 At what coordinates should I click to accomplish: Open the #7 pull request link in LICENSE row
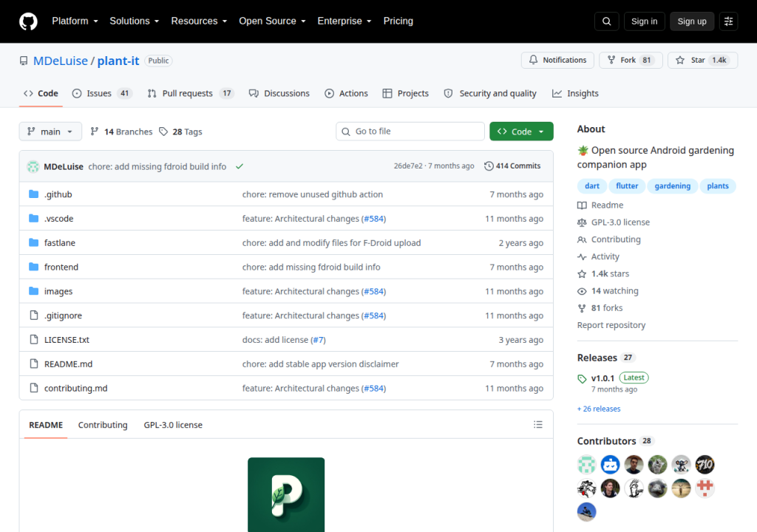[x=318, y=339]
